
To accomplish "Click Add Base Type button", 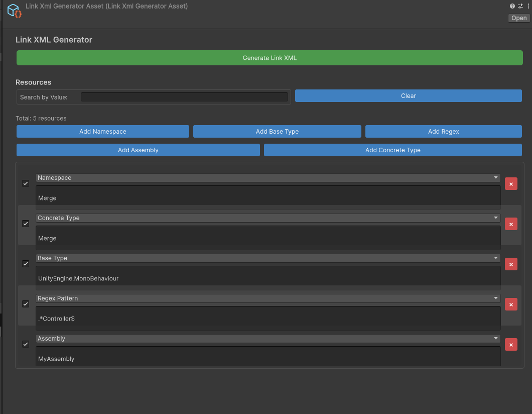I will pyautogui.click(x=277, y=132).
